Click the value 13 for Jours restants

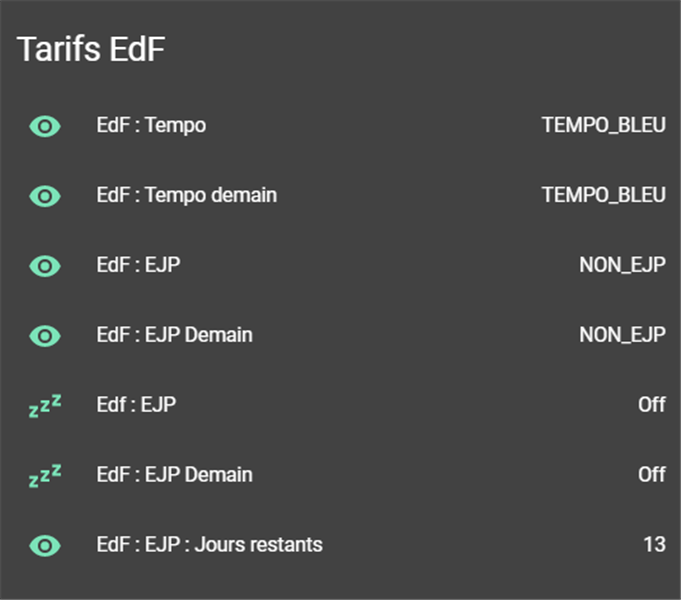tap(654, 545)
